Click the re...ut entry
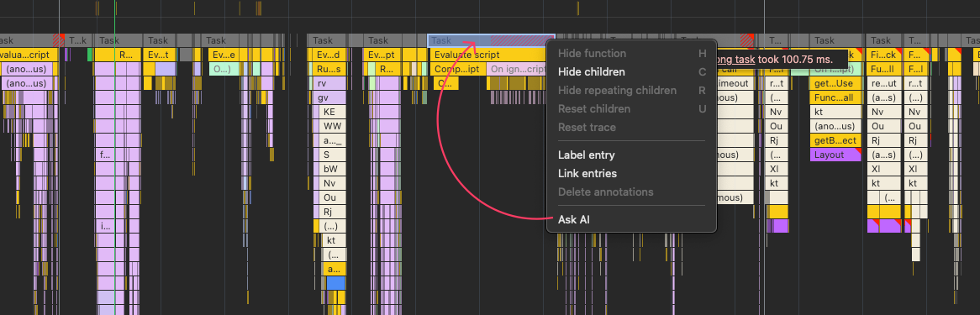 (883, 83)
